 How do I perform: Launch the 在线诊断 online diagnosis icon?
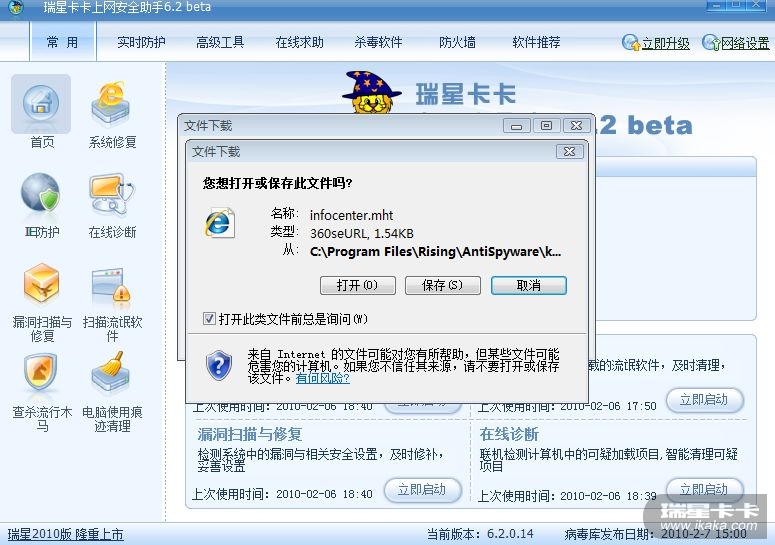tap(112, 194)
